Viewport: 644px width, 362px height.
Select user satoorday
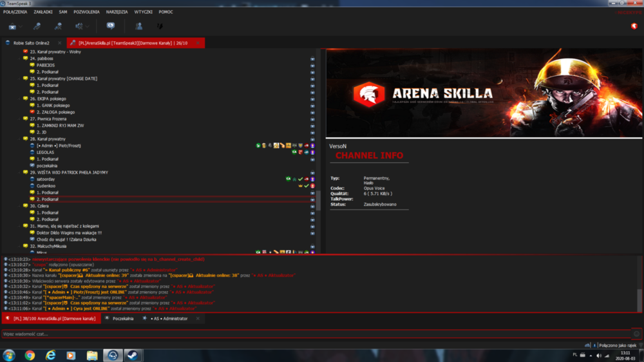pos(46,179)
